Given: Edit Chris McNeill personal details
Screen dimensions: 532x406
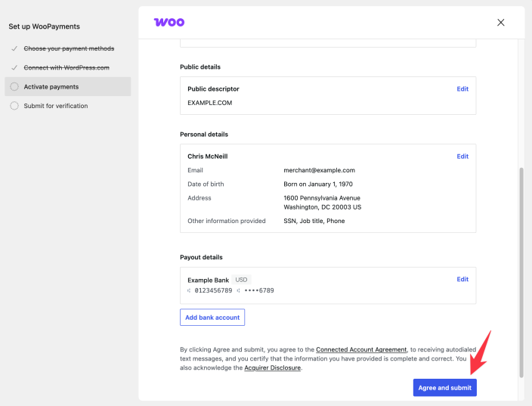Looking at the screenshot, I should (462, 157).
